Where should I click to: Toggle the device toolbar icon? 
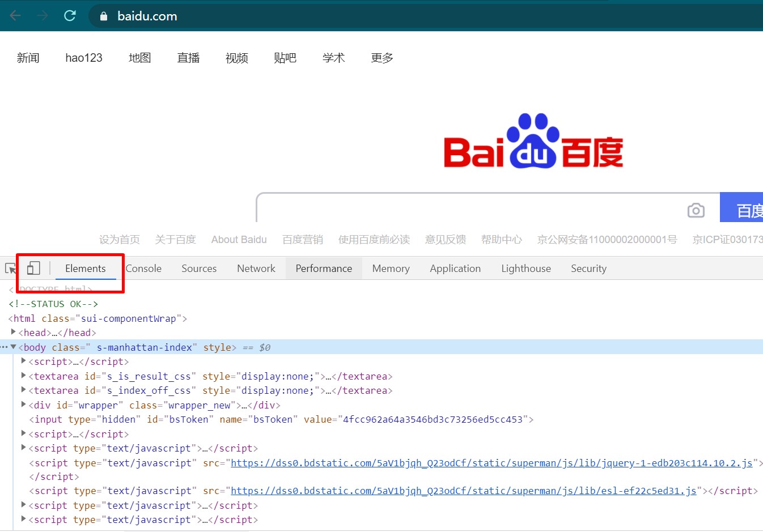(x=33, y=268)
